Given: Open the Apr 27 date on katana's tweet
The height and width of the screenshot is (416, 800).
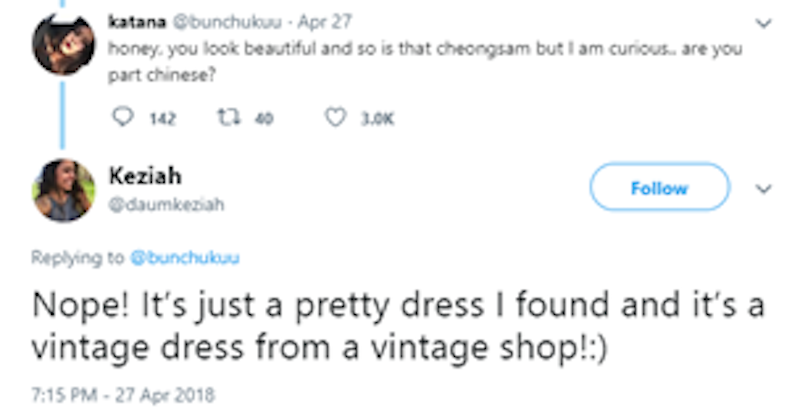Looking at the screenshot, I should tap(325, 22).
